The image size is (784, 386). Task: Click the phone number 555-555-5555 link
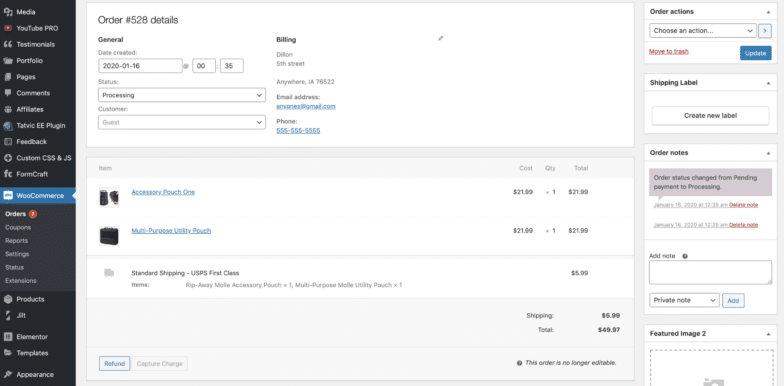[x=298, y=130]
